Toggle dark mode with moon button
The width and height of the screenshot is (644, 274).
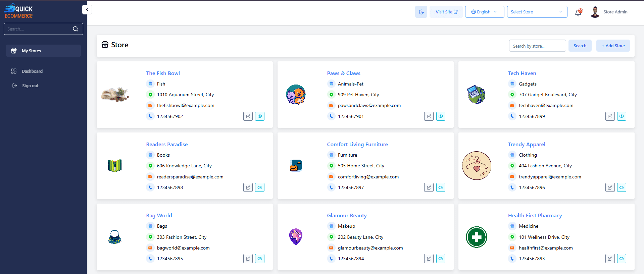click(x=421, y=12)
